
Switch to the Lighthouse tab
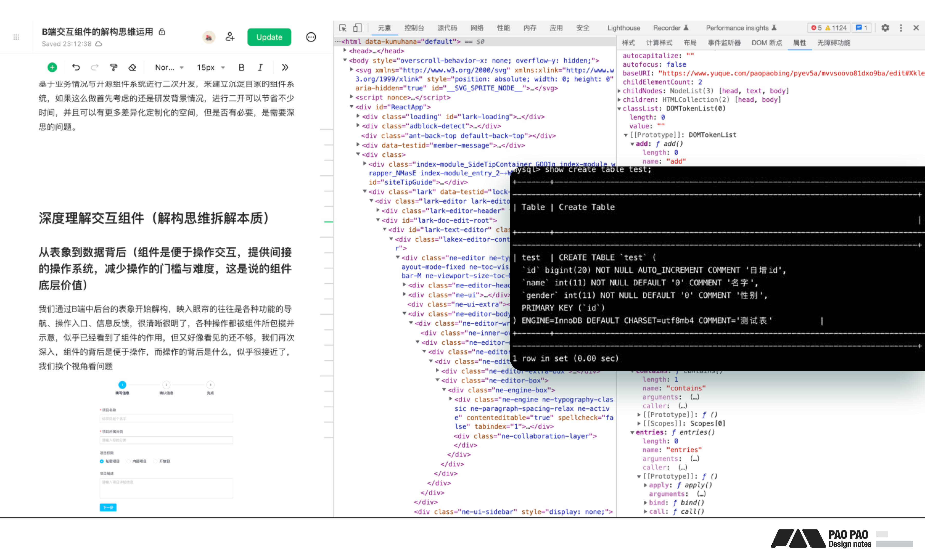(624, 28)
